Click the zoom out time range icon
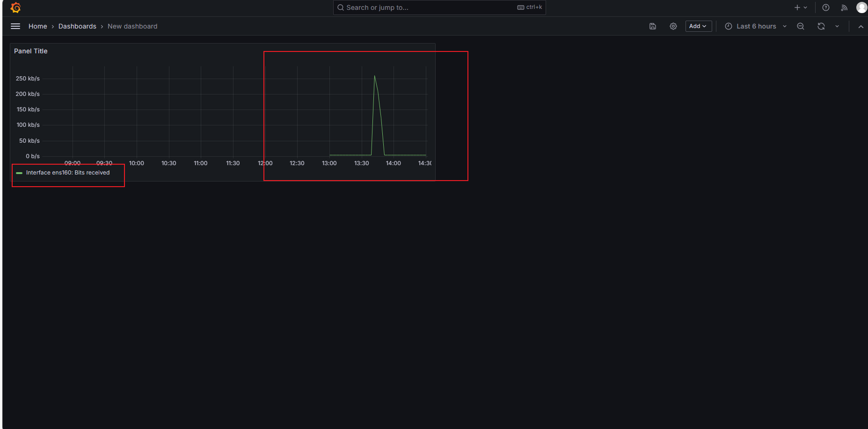Image resolution: width=868 pixels, height=429 pixels. [x=801, y=26]
